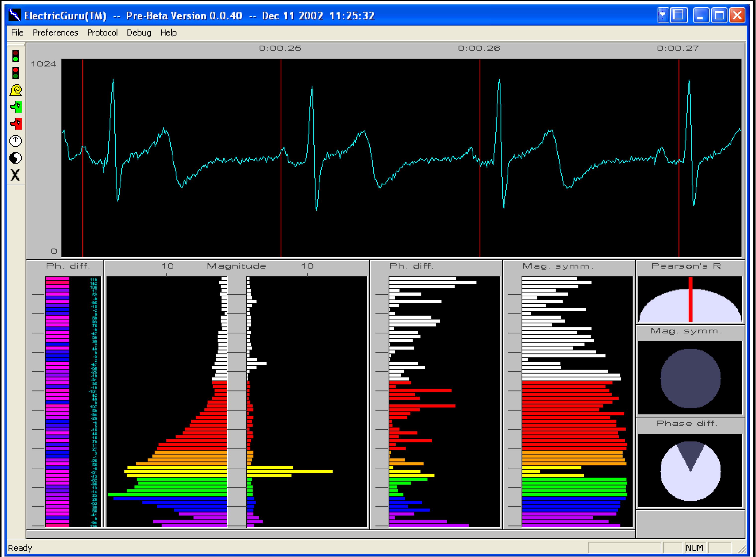This screenshot has width=756, height=557.
Task: Minimize the ElectricGuru window
Action: (x=701, y=15)
